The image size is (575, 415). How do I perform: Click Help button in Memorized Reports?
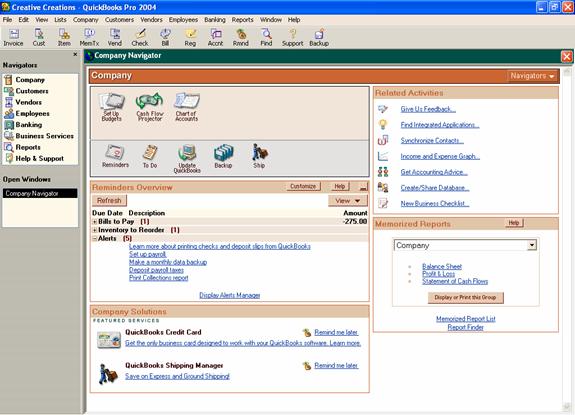514,223
